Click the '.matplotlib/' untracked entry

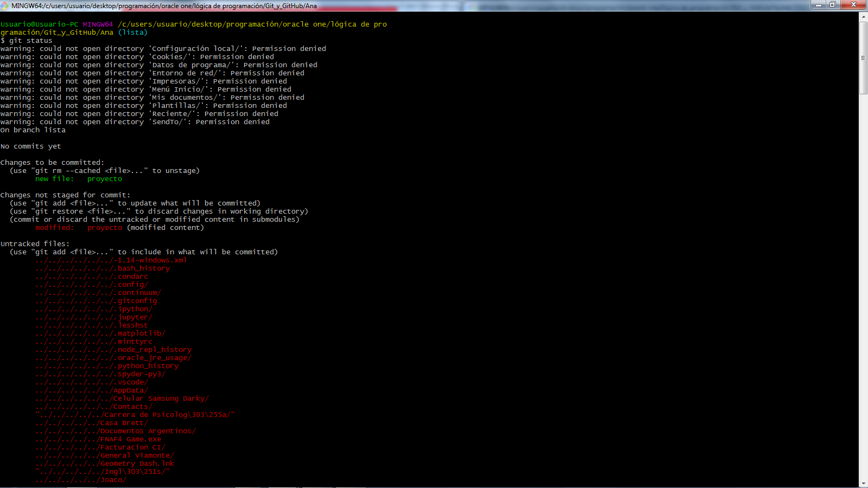(100, 333)
